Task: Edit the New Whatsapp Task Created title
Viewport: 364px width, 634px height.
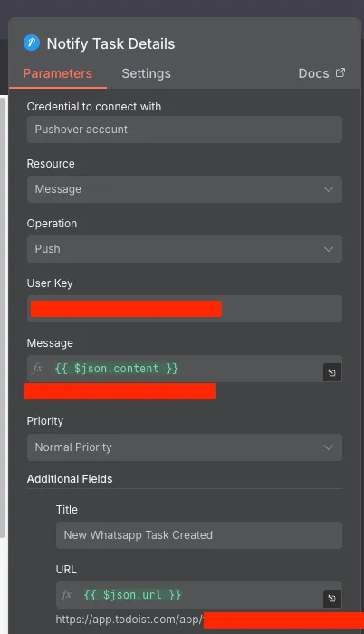Action: (x=199, y=535)
